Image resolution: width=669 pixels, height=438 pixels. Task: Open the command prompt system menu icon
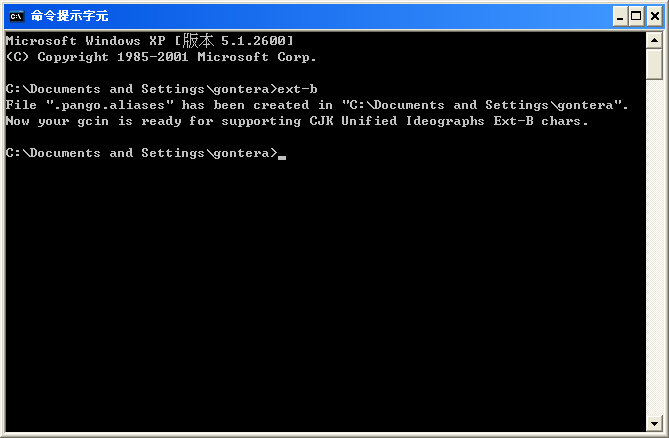[16, 15]
